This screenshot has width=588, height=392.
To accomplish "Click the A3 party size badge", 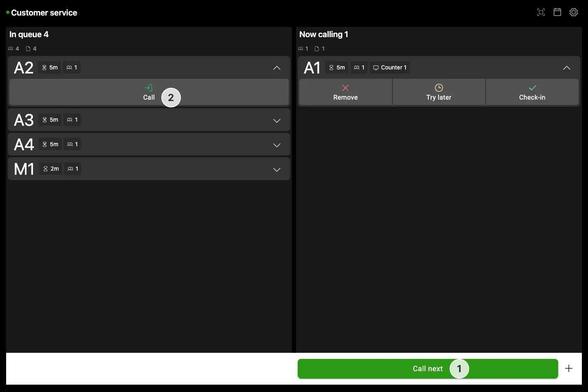I will [72, 120].
